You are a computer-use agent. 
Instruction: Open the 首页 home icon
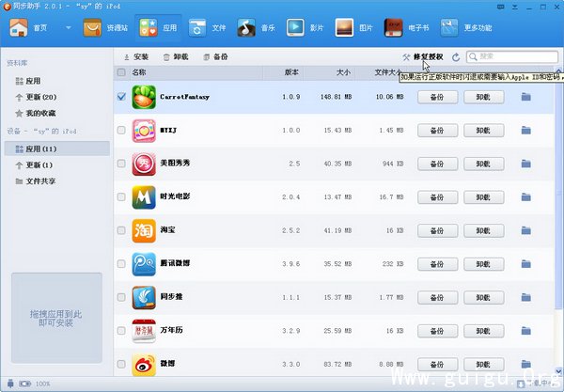[19, 27]
